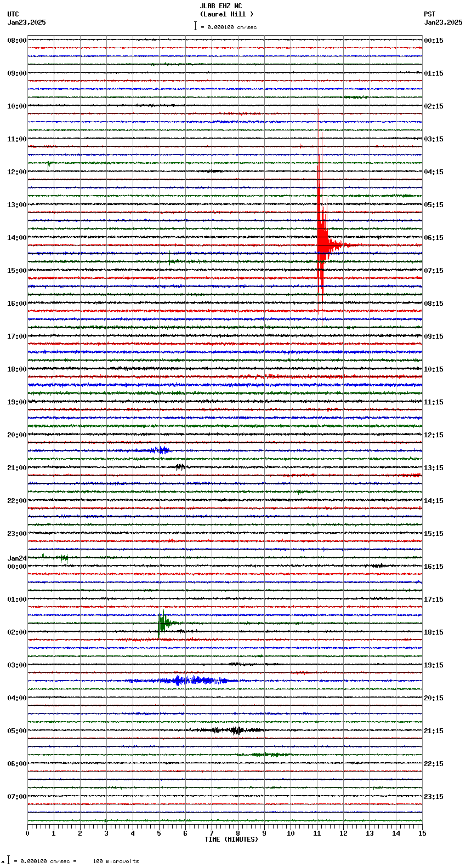Click the 05:00 UTC time label
466x868 pixels.
tap(17, 731)
